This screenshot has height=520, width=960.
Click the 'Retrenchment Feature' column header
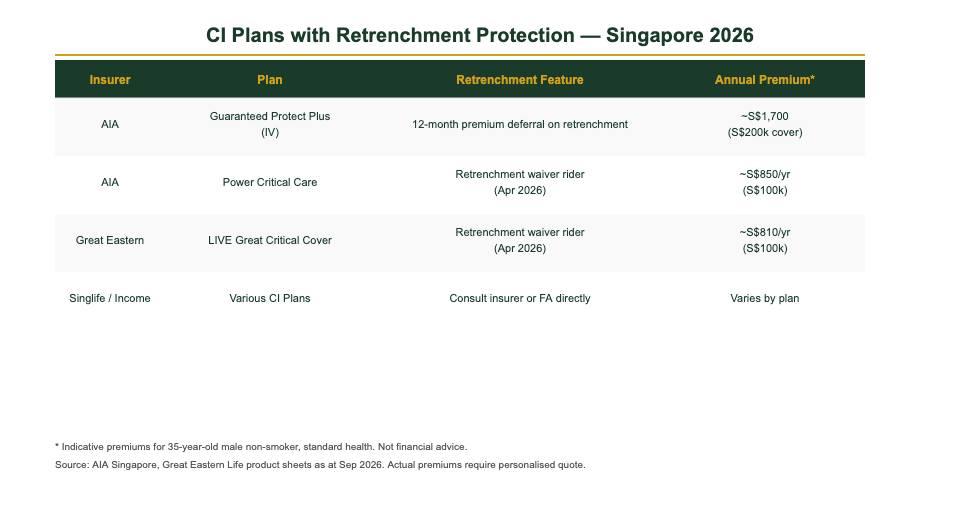519,80
